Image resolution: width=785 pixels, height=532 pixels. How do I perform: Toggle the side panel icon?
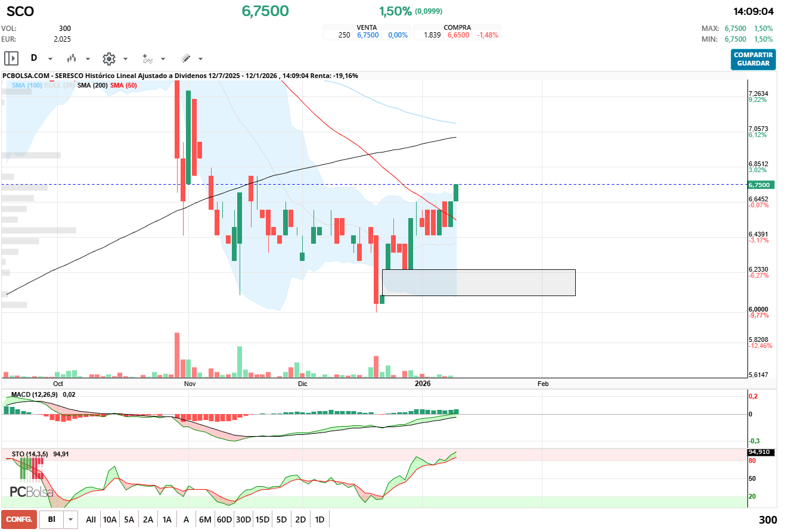(x=11, y=58)
